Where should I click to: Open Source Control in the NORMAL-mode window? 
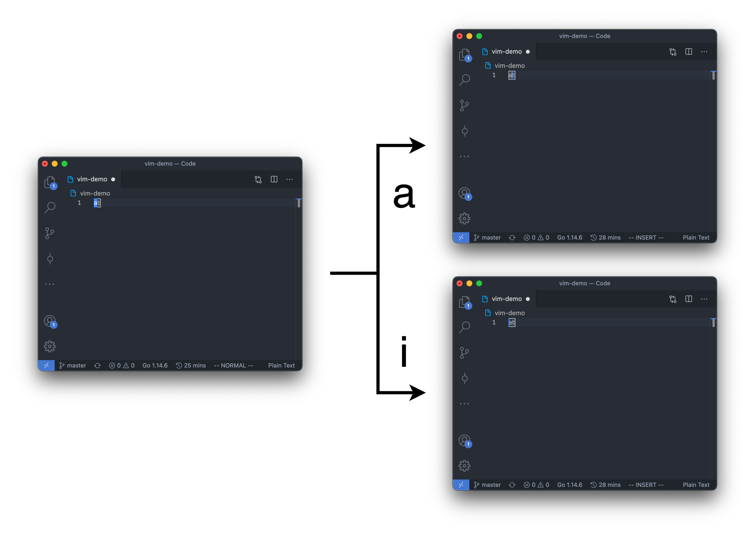[50, 233]
